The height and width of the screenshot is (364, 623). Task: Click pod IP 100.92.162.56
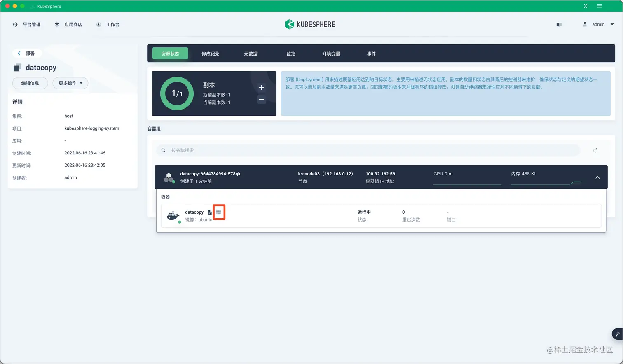(x=380, y=174)
